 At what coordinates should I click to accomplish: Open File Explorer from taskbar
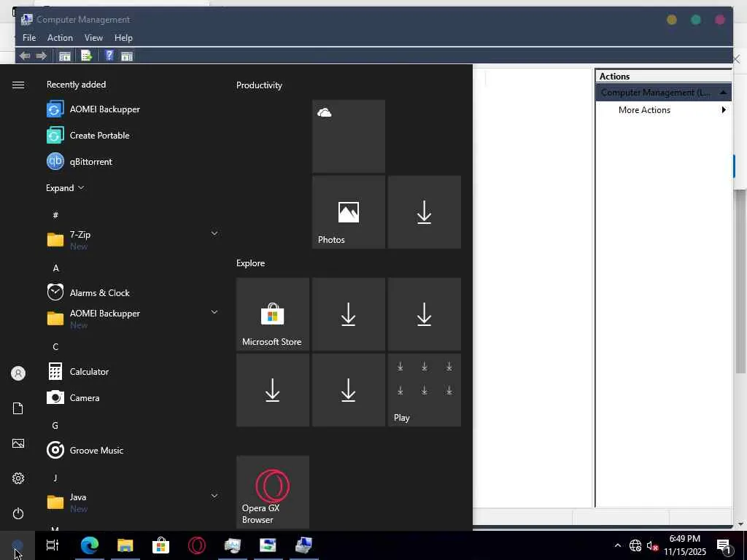125,545
